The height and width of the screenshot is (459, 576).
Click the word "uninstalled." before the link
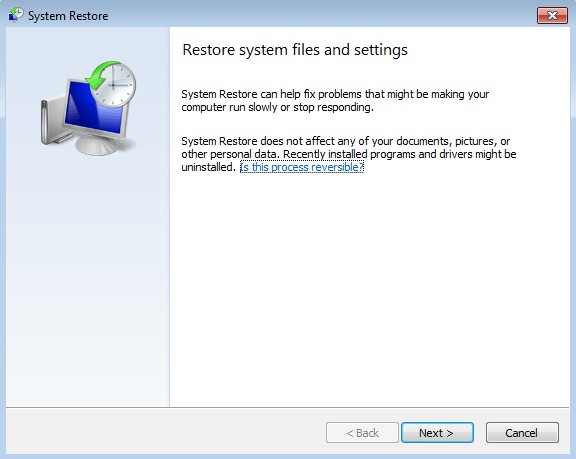[208, 167]
